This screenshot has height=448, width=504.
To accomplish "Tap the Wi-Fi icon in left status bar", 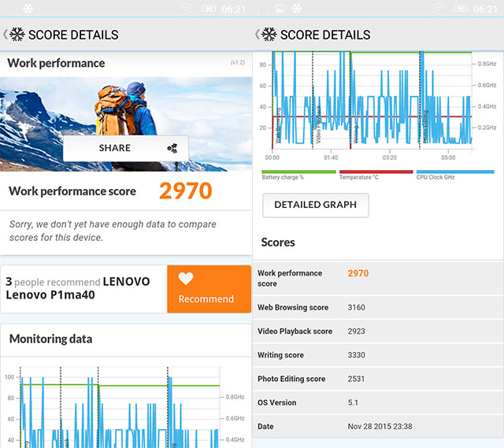I will [x=186, y=9].
